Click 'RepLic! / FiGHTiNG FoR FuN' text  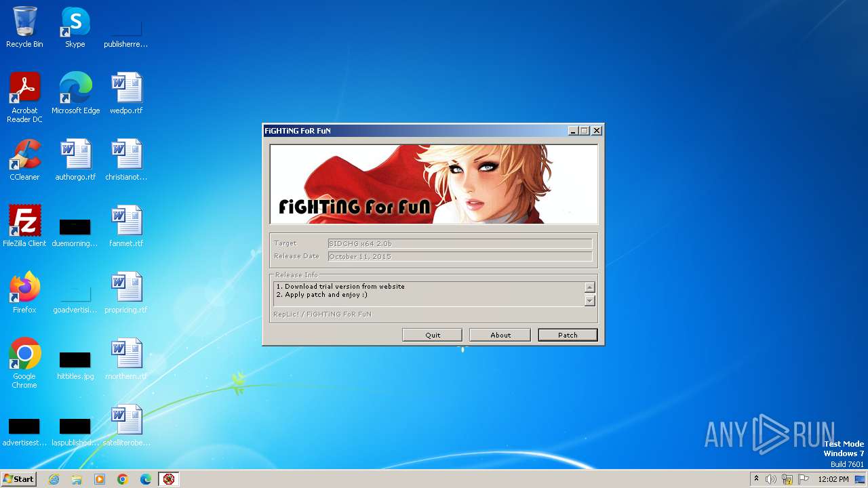coord(322,314)
